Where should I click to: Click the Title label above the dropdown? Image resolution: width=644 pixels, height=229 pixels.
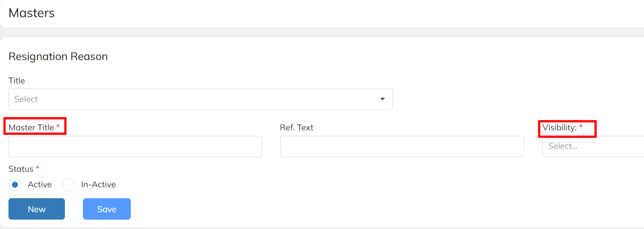coord(16,80)
